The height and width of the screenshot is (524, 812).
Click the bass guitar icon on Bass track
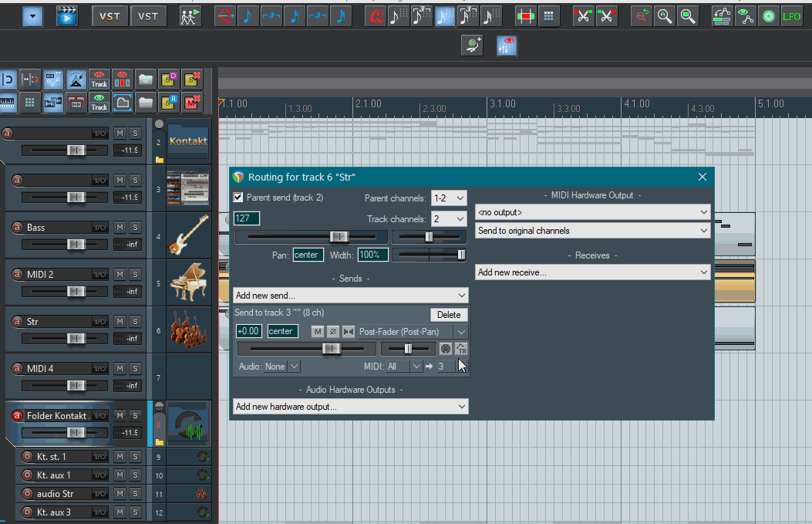187,236
